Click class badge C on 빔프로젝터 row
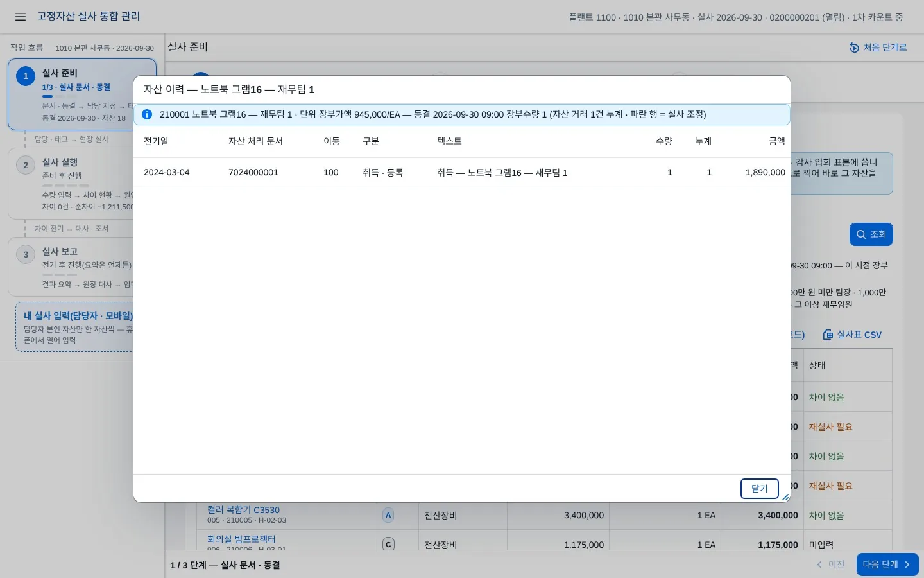 [388, 544]
